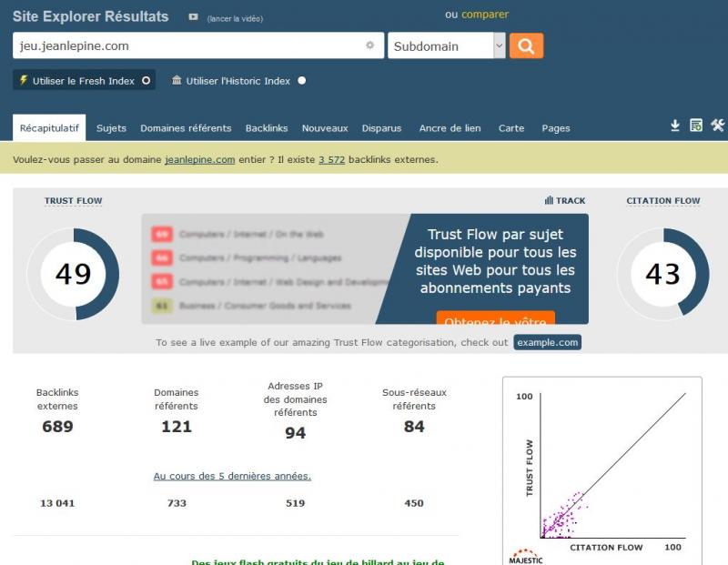Image resolution: width=728 pixels, height=565 pixels.
Task: Select the Fresh Index radio button
Action: (x=146, y=80)
